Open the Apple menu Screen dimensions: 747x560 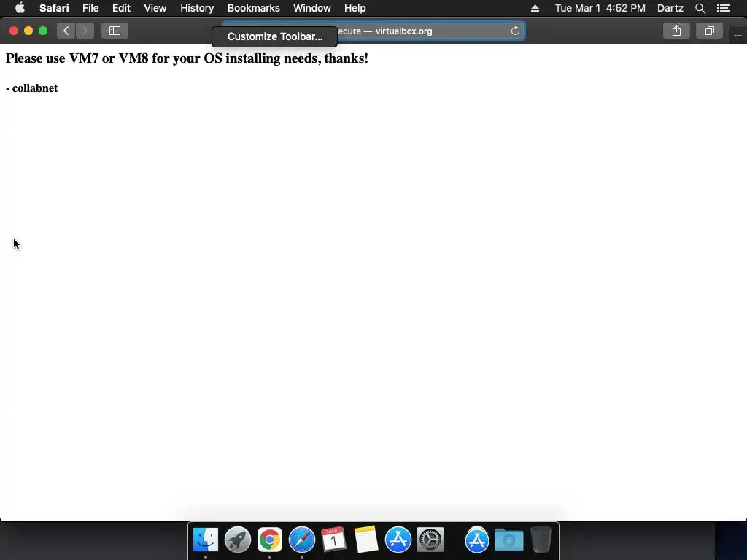[x=20, y=8]
